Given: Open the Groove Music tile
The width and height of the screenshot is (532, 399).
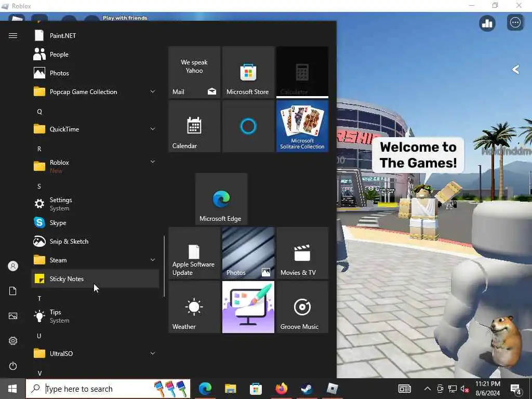Looking at the screenshot, I should coord(302,307).
